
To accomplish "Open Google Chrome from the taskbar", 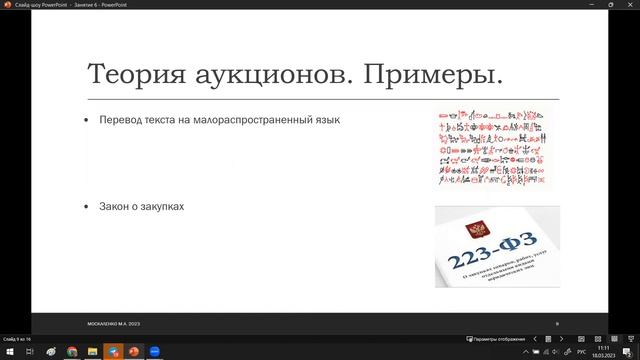I will (x=72, y=351).
